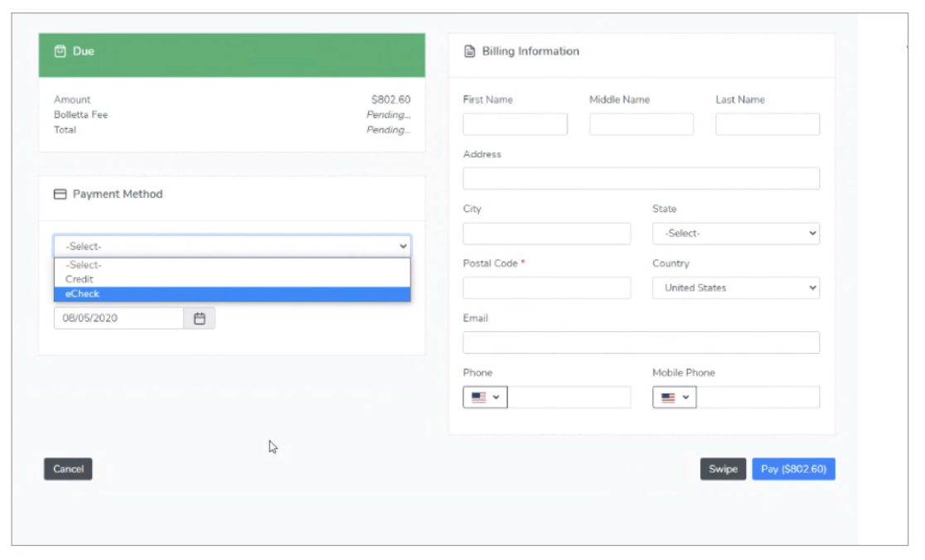The height and width of the screenshot is (560, 925).
Task: Click the Postal Code input box
Action: pos(546,288)
